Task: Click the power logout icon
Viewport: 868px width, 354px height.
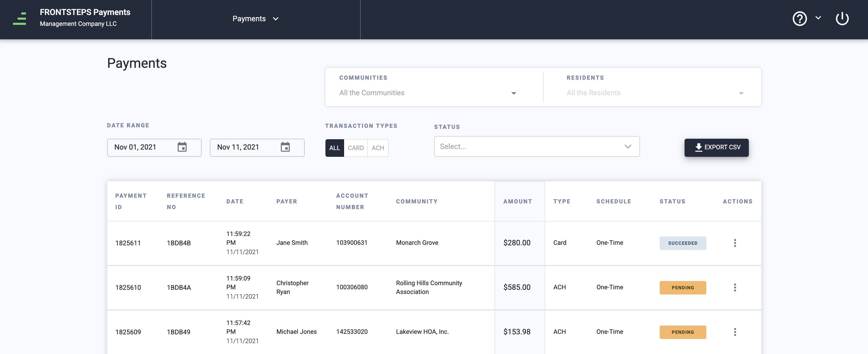Action: click(842, 19)
